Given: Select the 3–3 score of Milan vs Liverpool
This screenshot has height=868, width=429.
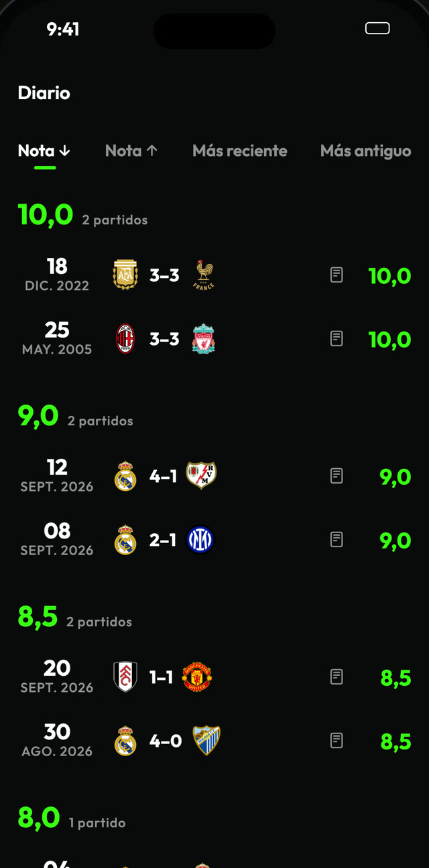Looking at the screenshot, I should click(164, 339).
